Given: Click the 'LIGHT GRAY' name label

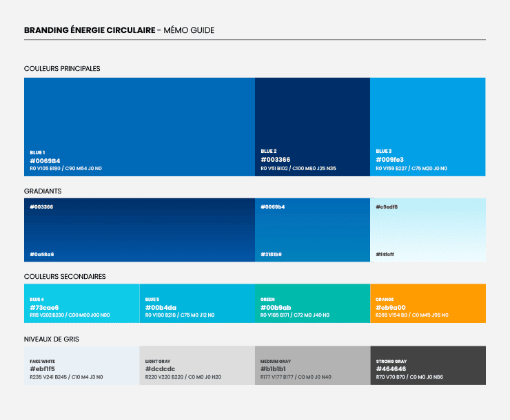Looking at the screenshot, I should point(158,361).
